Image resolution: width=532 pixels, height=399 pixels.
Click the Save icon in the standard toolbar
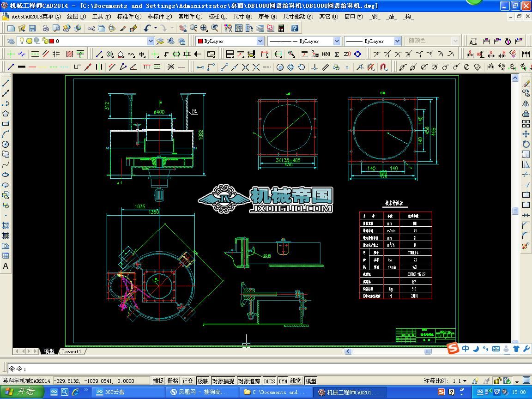(x=32, y=28)
